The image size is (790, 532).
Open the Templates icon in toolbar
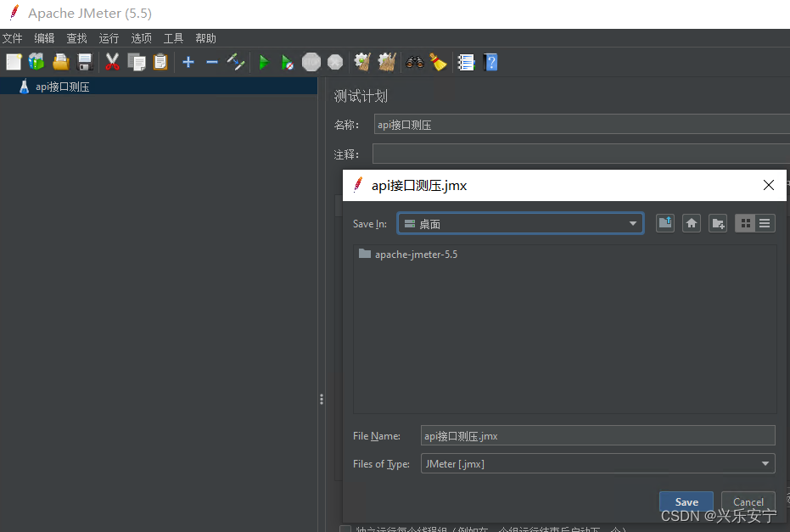point(36,62)
